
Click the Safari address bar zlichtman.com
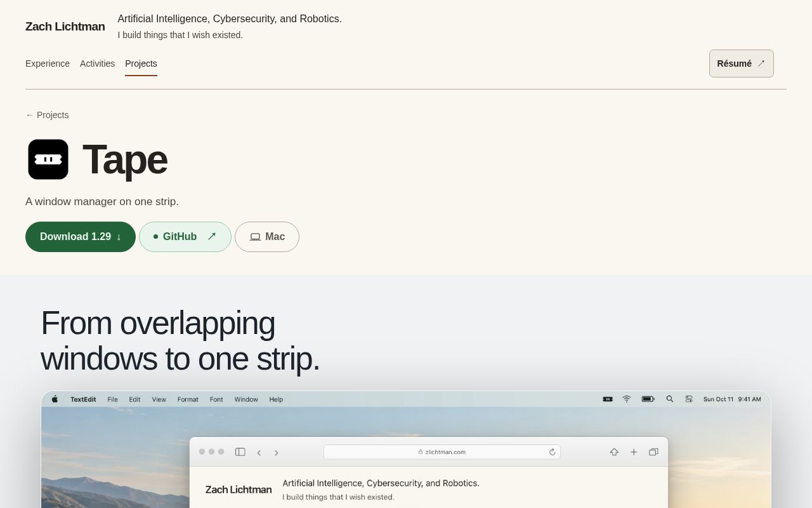click(x=442, y=452)
